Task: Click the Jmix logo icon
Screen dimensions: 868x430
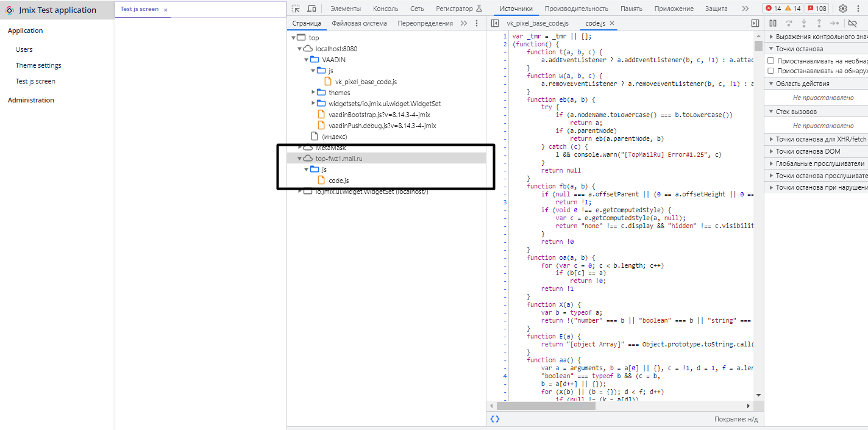Action: pos(10,10)
